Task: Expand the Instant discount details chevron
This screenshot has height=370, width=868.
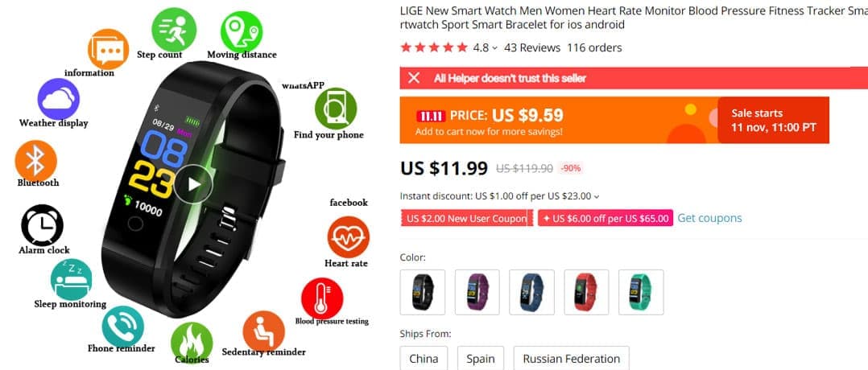Action: [x=596, y=196]
